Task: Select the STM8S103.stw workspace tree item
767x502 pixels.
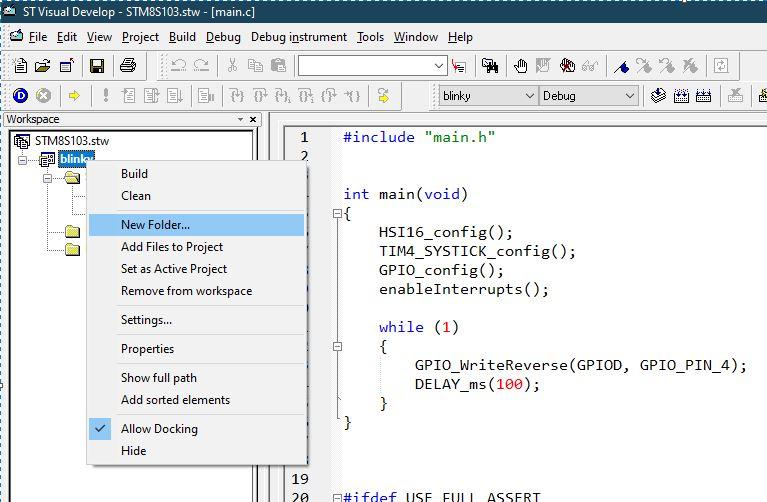Action: point(72,141)
